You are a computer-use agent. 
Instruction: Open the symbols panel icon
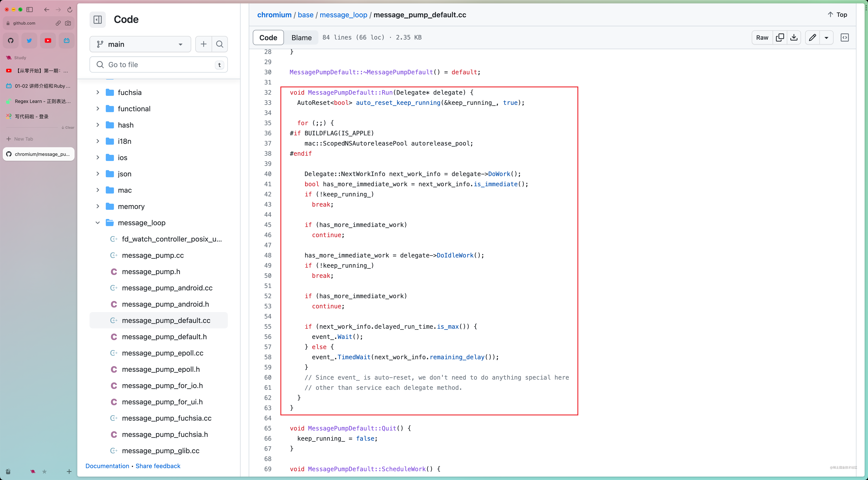(x=845, y=37)
